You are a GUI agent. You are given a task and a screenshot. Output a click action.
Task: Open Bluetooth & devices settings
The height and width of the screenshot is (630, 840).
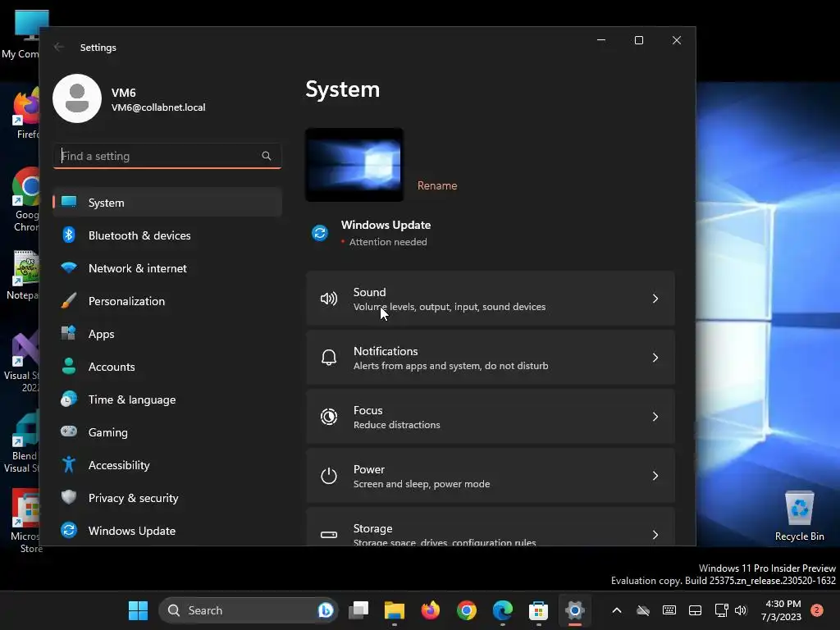click(x=167, y=235)
